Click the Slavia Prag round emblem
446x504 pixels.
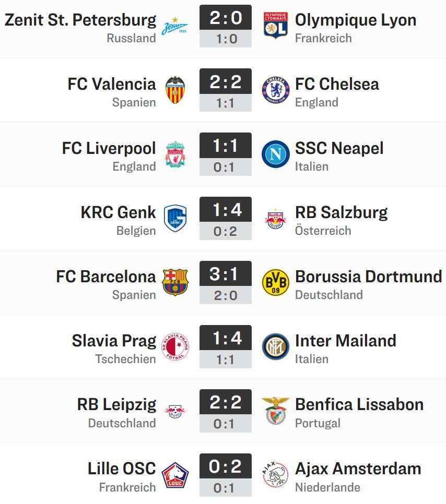(x=175, y=346)
